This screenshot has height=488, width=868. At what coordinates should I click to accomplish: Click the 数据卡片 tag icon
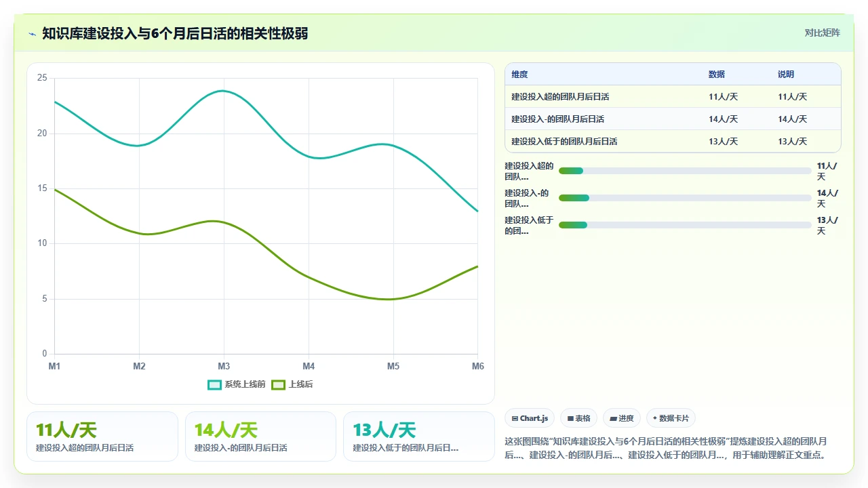655,418
